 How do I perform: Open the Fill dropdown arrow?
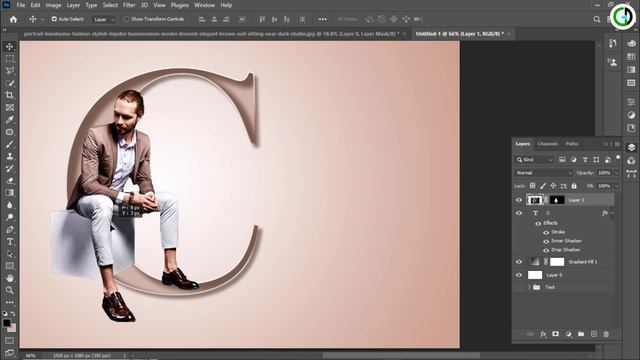tap(616, 186)
